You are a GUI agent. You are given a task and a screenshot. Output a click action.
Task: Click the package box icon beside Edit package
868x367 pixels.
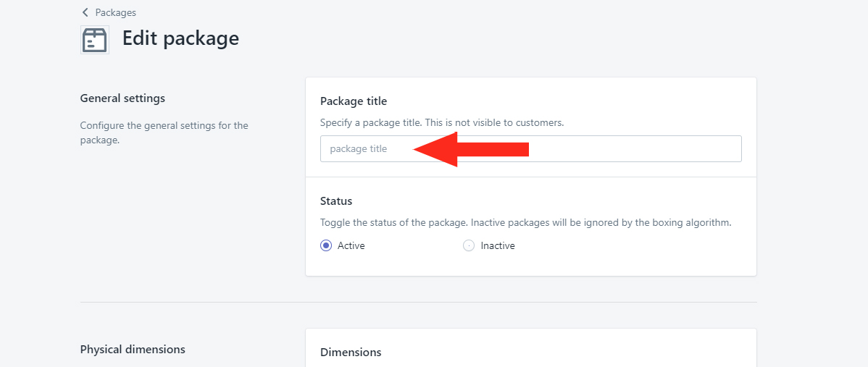pyautogui.click(x=95, y=40)
